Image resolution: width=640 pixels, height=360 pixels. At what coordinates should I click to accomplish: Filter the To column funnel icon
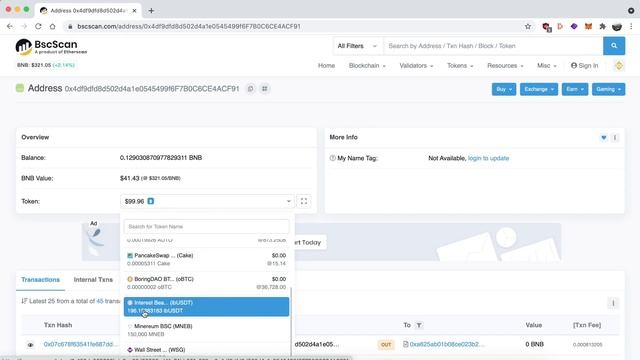click(x=419, y=325)
